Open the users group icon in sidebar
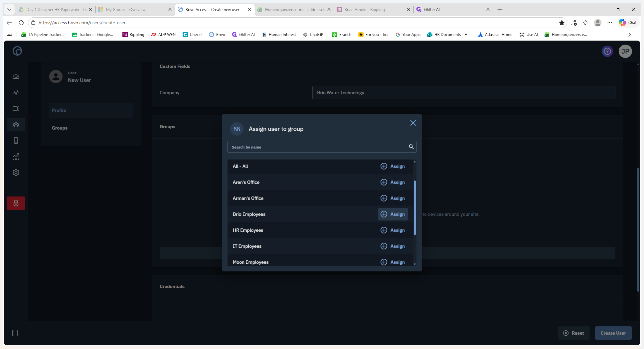Viewport: 644px width, 349px height. pos(16,125)
